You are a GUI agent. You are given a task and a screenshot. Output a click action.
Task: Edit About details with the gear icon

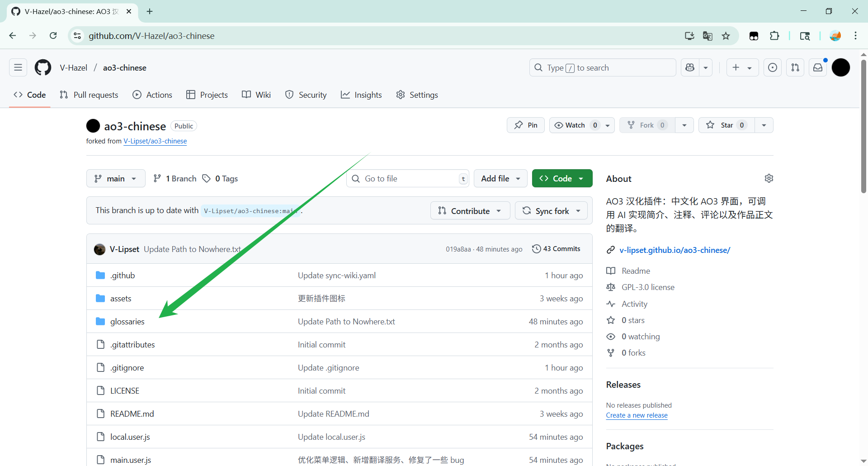click(769, 178)
